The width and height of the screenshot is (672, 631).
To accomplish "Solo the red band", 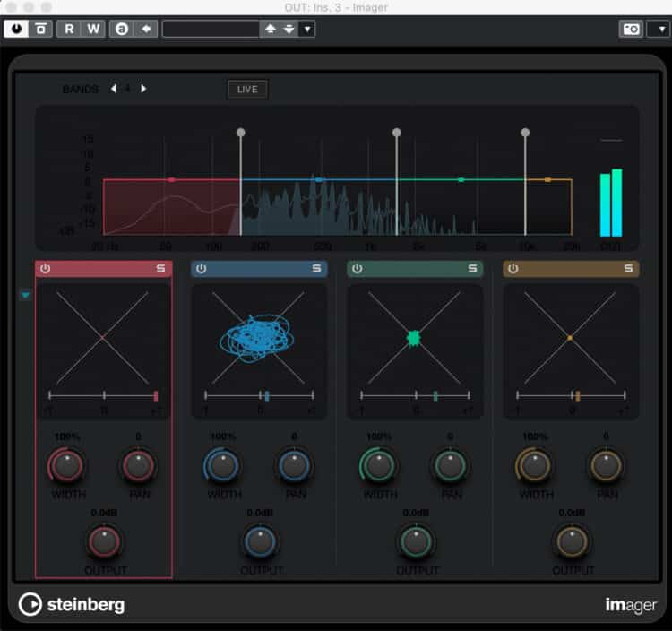I will [160, 268].
